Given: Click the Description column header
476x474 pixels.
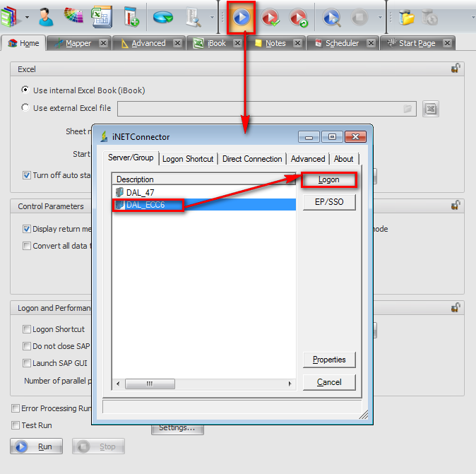Looking at the screenshot, I should tap(203, 179).
